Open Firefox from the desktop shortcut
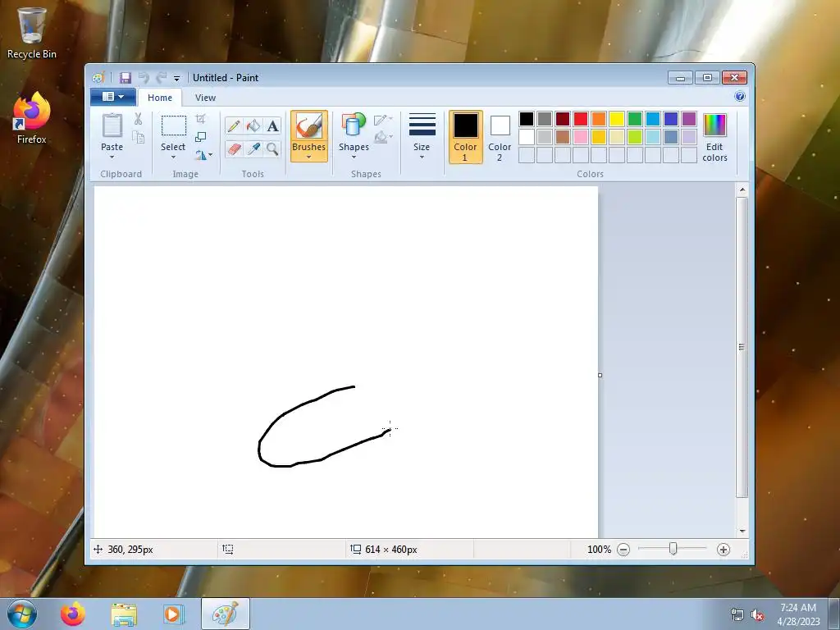Image resolution: width=840 pixels, height=630 pixels. 32,118
